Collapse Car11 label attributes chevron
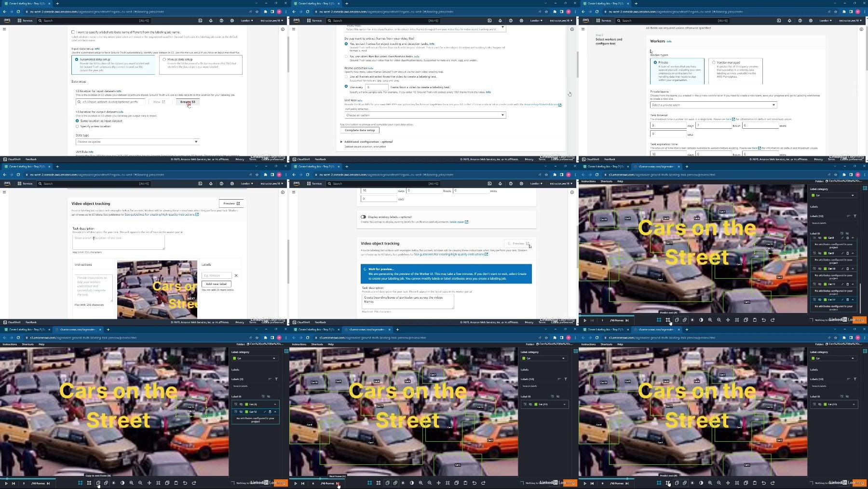Image resolution: width=868 pixels, height=489 pixels. click(x=853, y=284)
